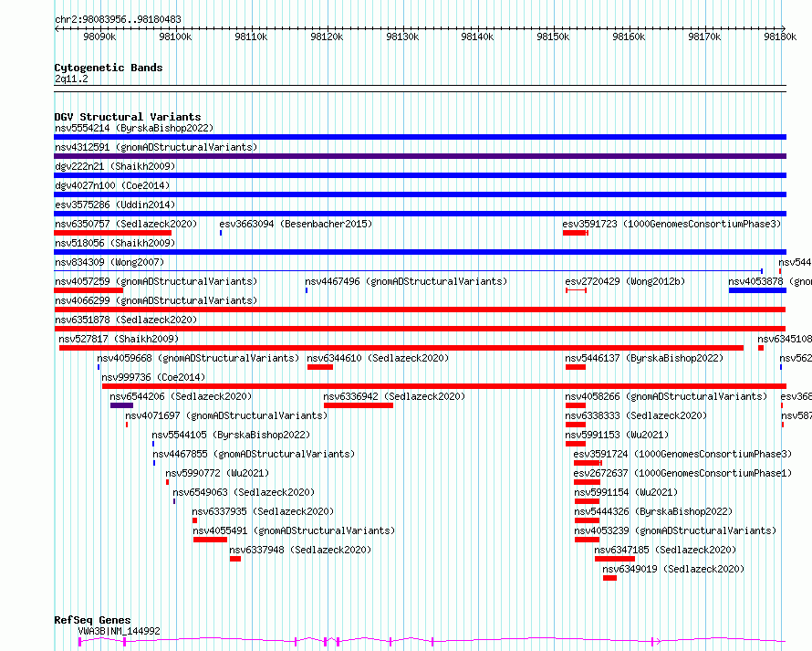Click the nsv6344610 (Sedlazeck2020) red bar

tap(320, 367)
